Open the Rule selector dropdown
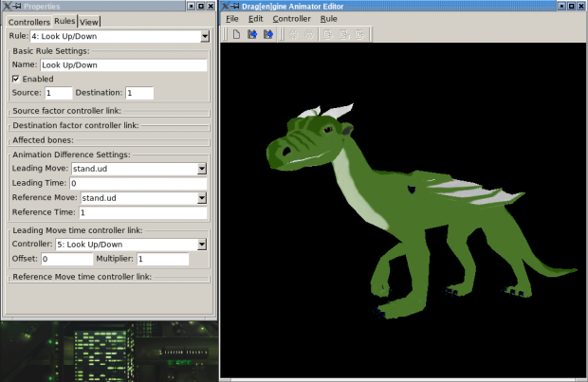The width and height of the screenshot is (588, 382). [x=205, y=36]
